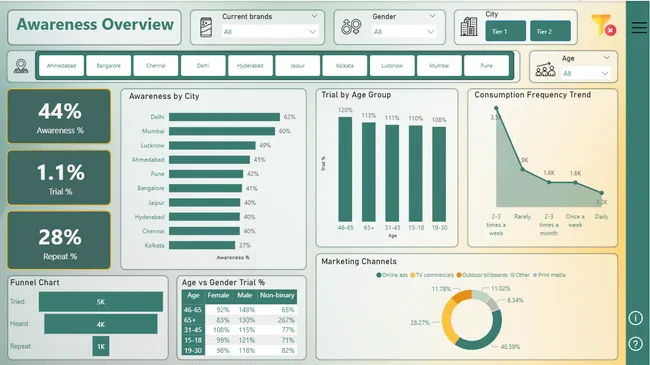Open the hamburger menu icon
The width and height of the screenshot is (650, 365).
click(639, 27)
